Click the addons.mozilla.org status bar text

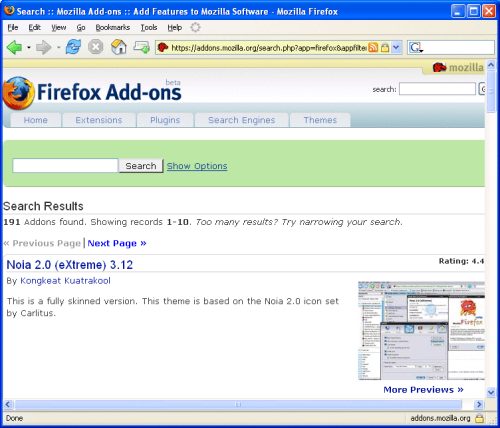(x=440, y=418)
